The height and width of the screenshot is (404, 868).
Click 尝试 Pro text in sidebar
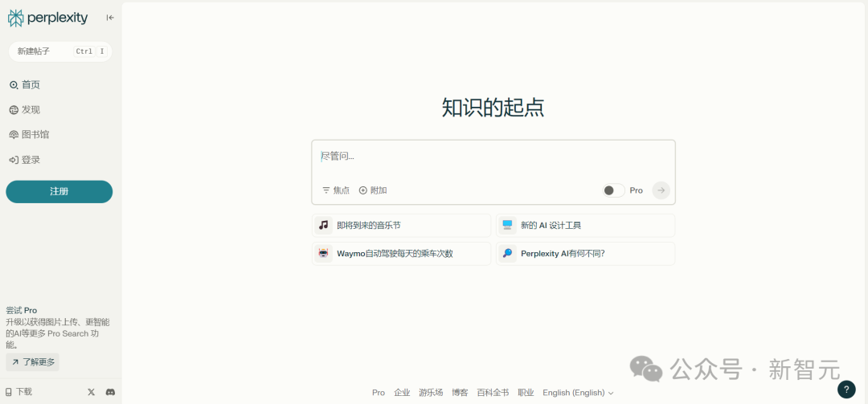(22, 311)
